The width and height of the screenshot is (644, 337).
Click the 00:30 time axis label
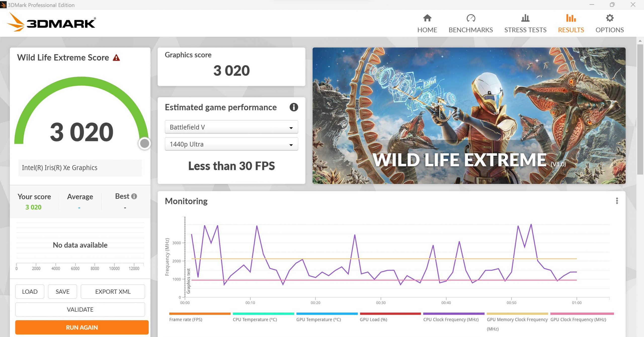[381, 303]
